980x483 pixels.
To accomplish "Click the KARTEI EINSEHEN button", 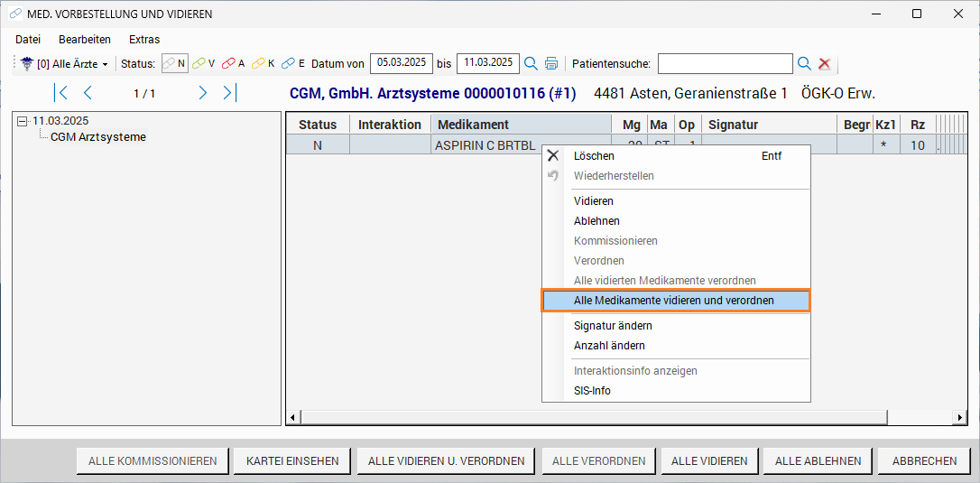I will [x=292, y=460].
